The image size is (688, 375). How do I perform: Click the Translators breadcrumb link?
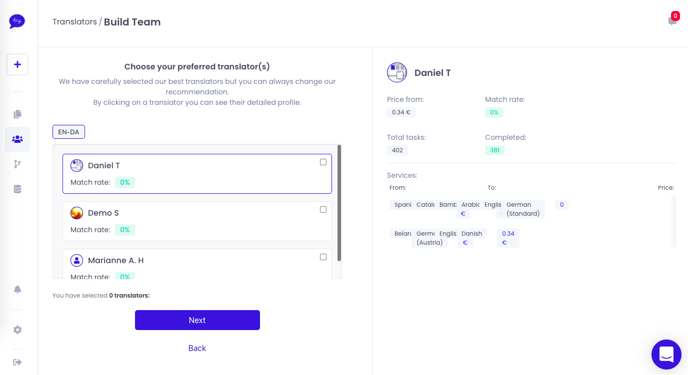pos(75,22)
